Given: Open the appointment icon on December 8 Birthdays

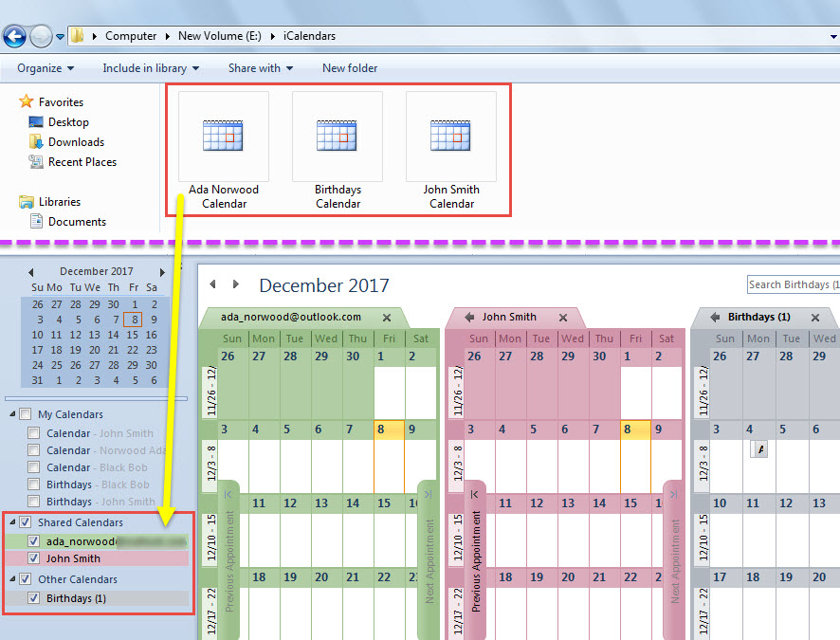Looking at the screenshot, I should tap(758, 448).
